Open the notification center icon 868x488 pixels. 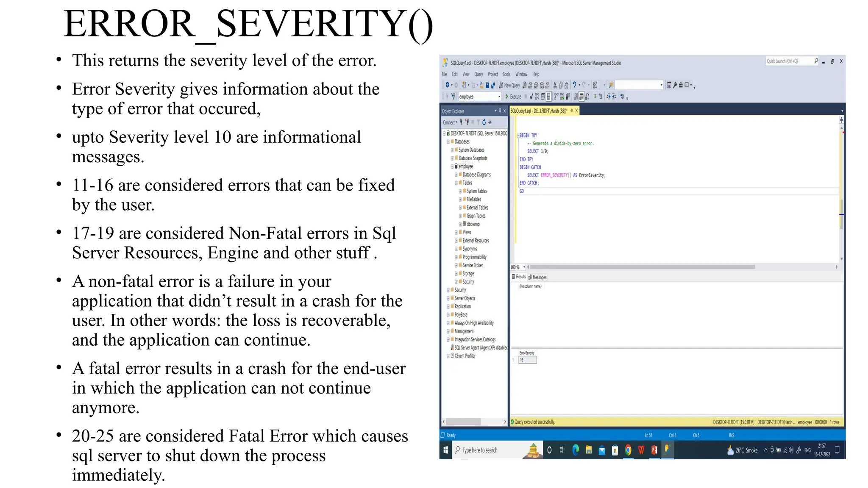(837, 450)
